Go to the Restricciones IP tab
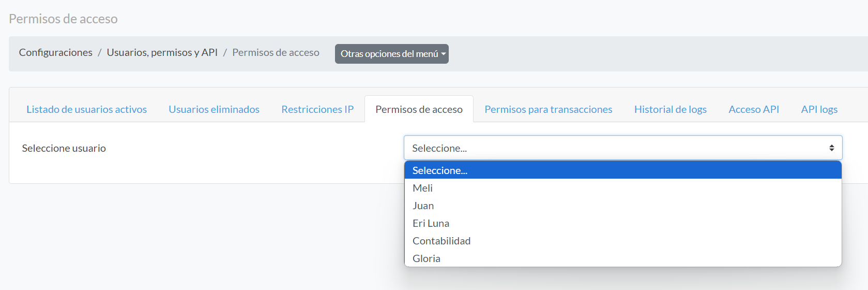This screenshot has width=868, height=290. [317, 109]
